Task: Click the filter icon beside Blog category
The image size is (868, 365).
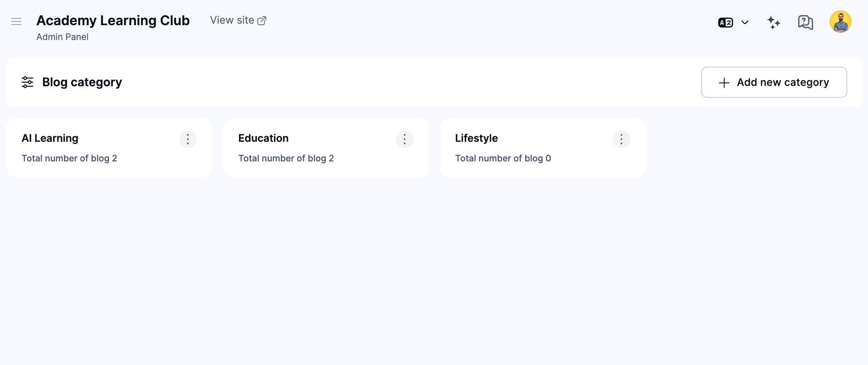Action: click(x=27, y=82)
